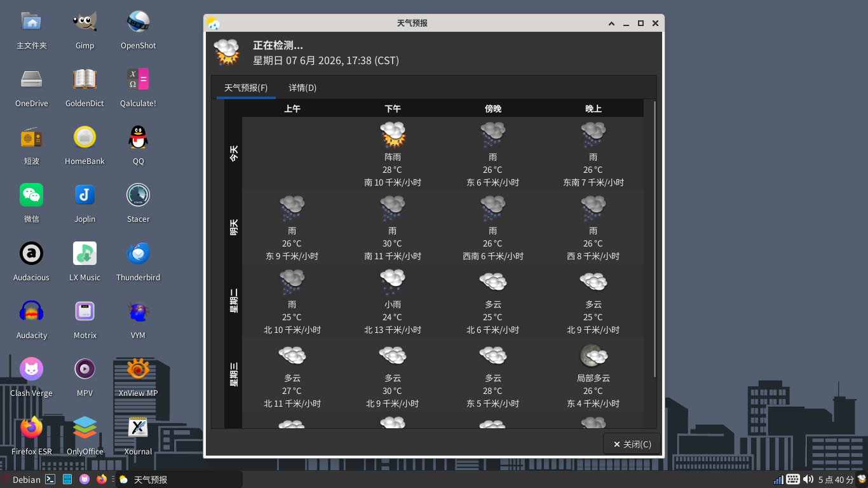
Task: Open the Thunderbird mail icon
Action: [138, 261]
